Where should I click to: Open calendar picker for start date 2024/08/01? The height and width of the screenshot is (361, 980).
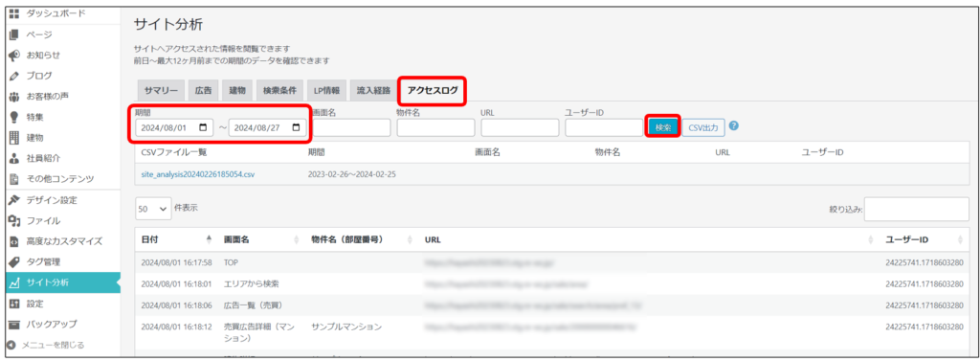point(203,127)
